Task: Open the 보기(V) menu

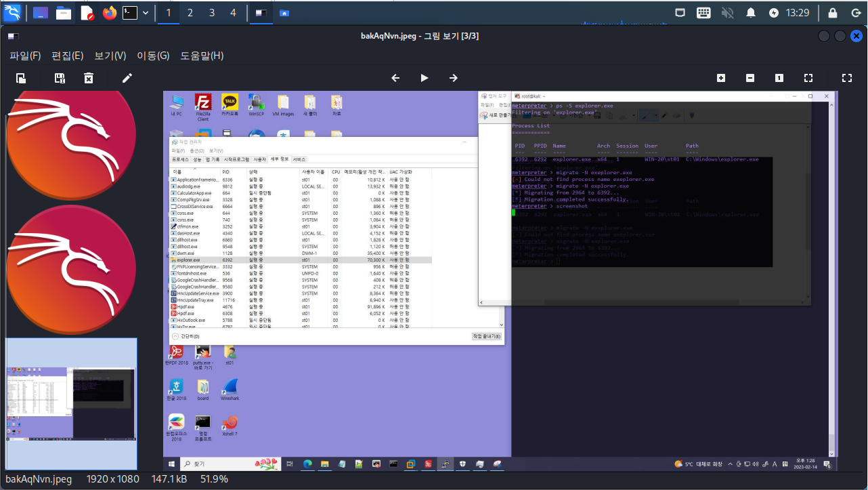Action: (110, 56)
